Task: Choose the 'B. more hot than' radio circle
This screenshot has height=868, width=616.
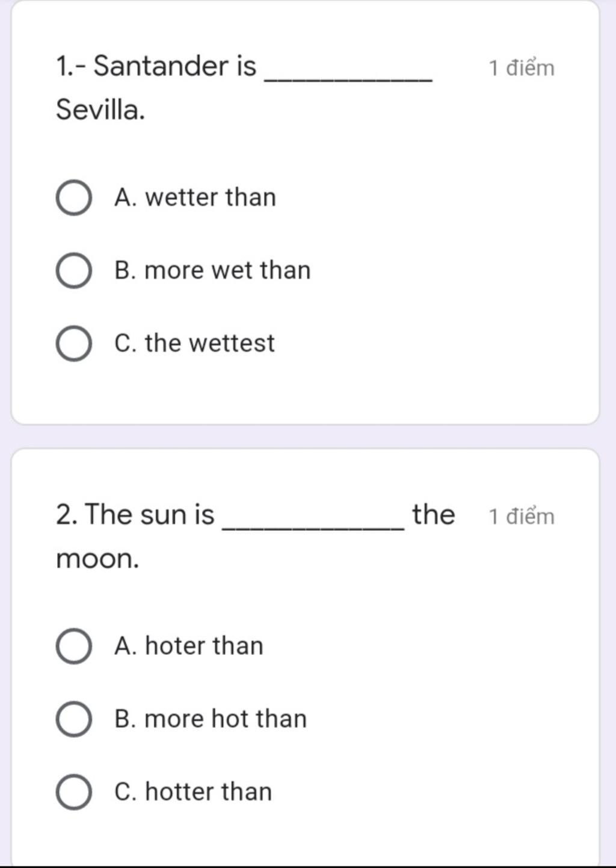Action: click(x=74, y=719)
